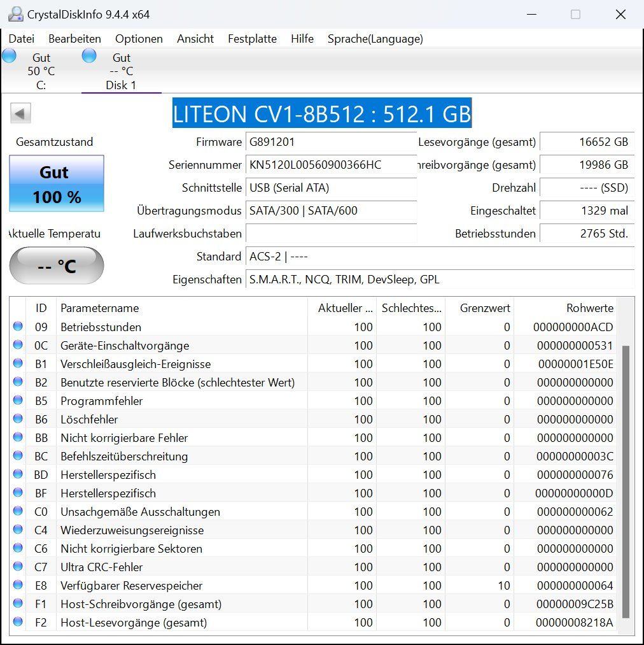The height and width of the screenshot is (645, 644).
Task: Click the LITEON CV1-8B512 drive title
Action: coord(321,113)
